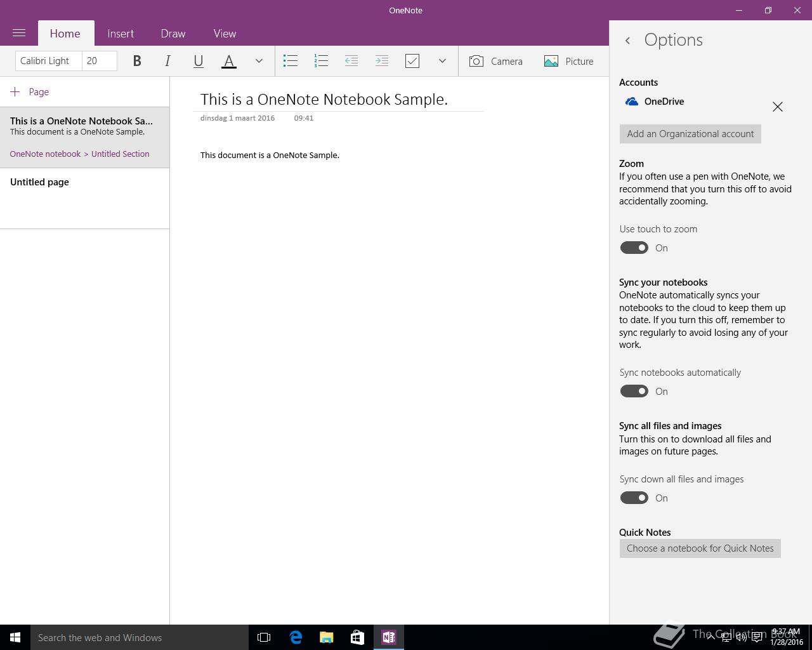Open the network icon in system tray

tap(726, 637)
